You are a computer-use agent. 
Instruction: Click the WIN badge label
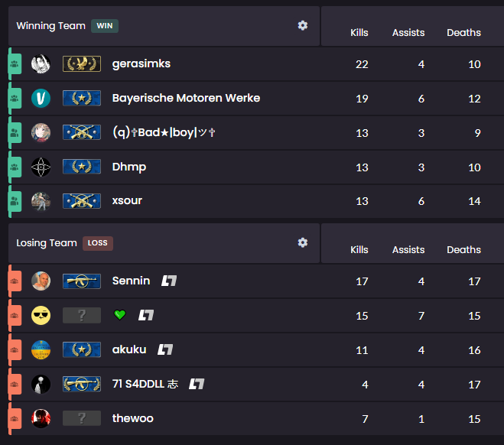click(x=105, y=26)
